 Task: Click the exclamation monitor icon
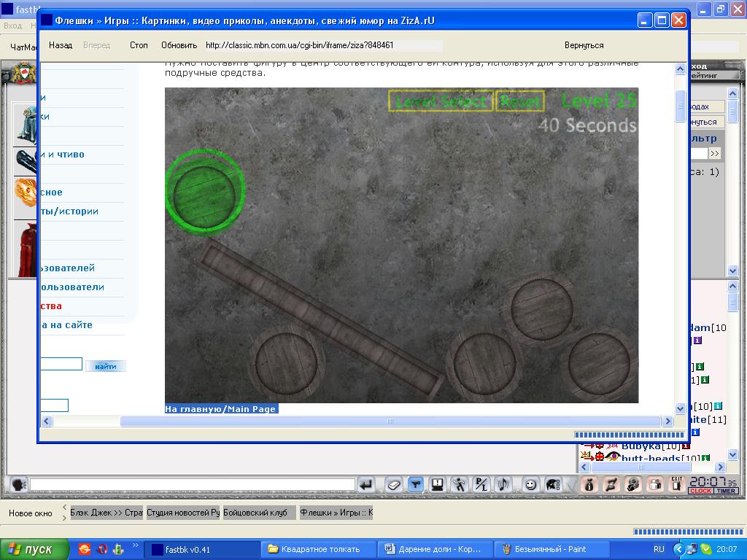438,485
